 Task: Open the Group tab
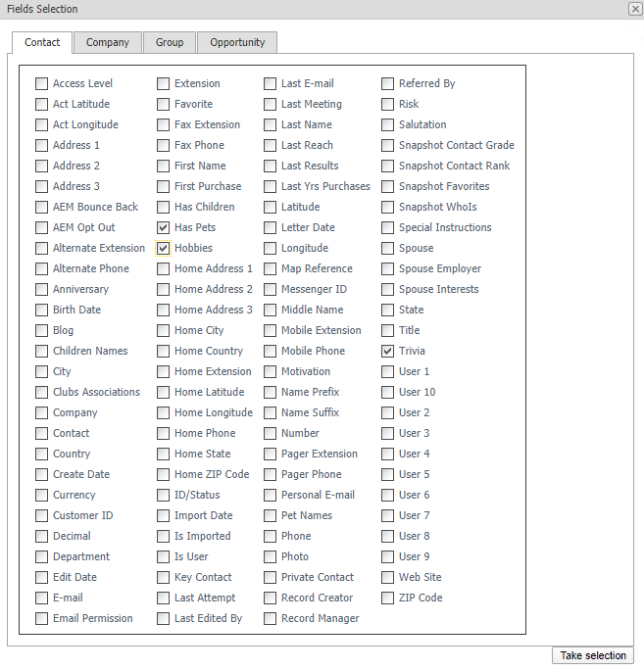click(x=170, y=42)
